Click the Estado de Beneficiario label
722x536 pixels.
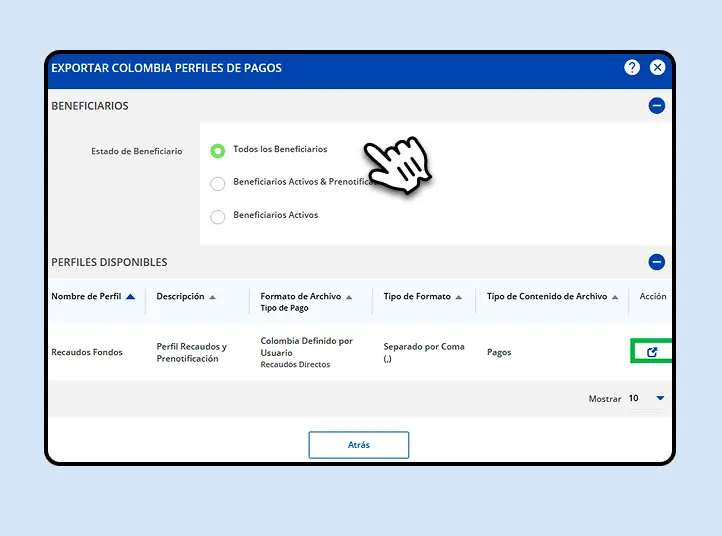(x=137, y=151)
